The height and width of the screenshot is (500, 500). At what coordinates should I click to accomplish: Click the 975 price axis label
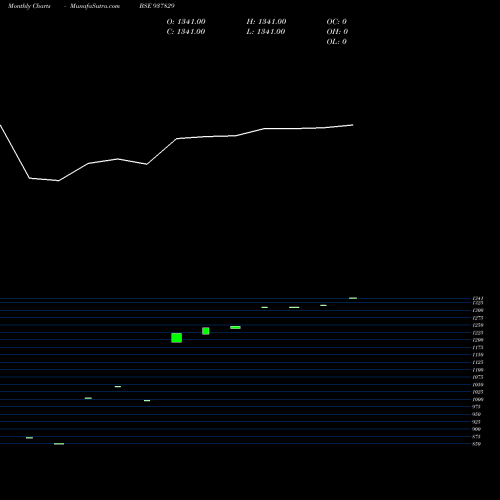click(x=477, y=407)
